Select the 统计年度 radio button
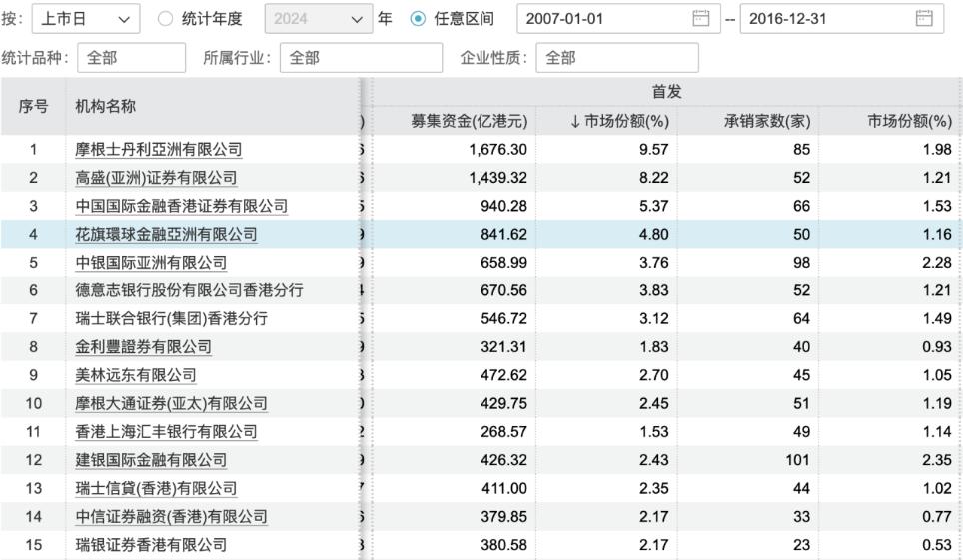This screenshot has width=963, height=560. coord(165,18)
